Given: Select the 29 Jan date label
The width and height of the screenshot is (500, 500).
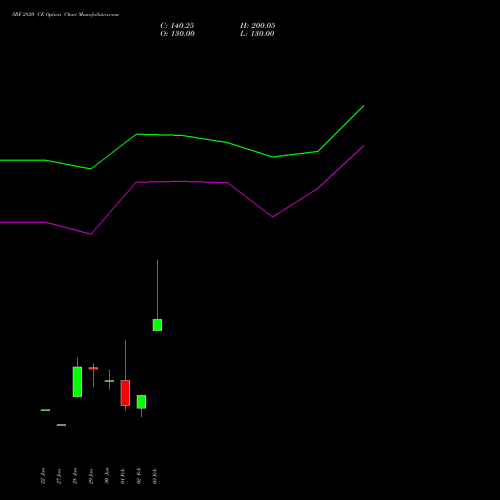Looking at the screenshot, I should [91, 476].
